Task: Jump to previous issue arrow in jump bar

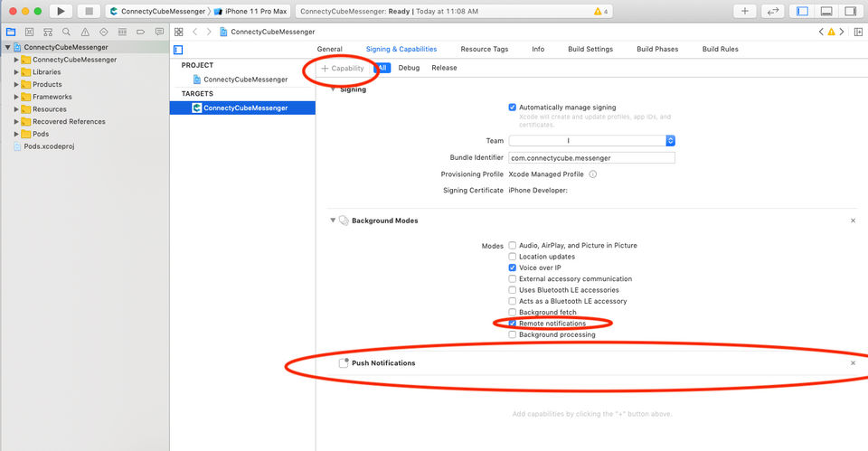Action: pos(821,33)
